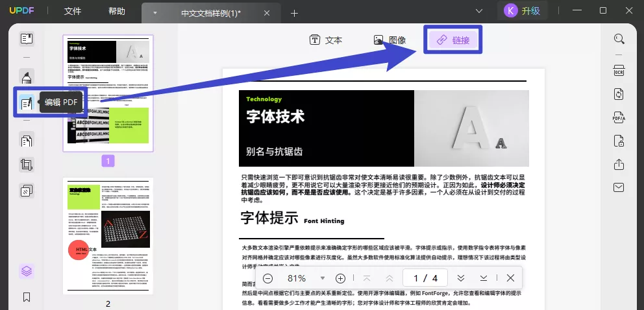The image size is (644, 310).
Task: Select the 图像 edit tool
Action: click(x=390, y=40)
